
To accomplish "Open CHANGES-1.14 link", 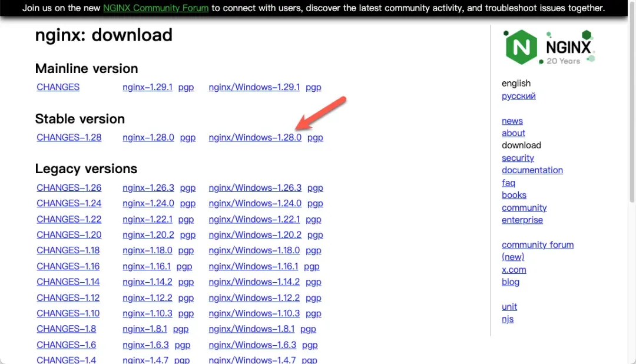I will pyautogui.click(x=68, y=282).
